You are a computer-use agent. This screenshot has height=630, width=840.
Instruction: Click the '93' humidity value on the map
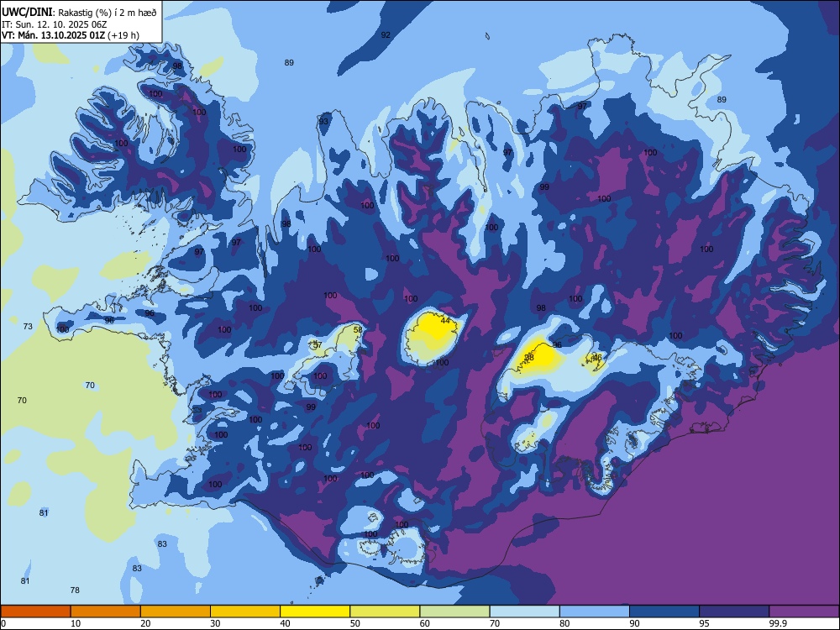pos(323,121)
